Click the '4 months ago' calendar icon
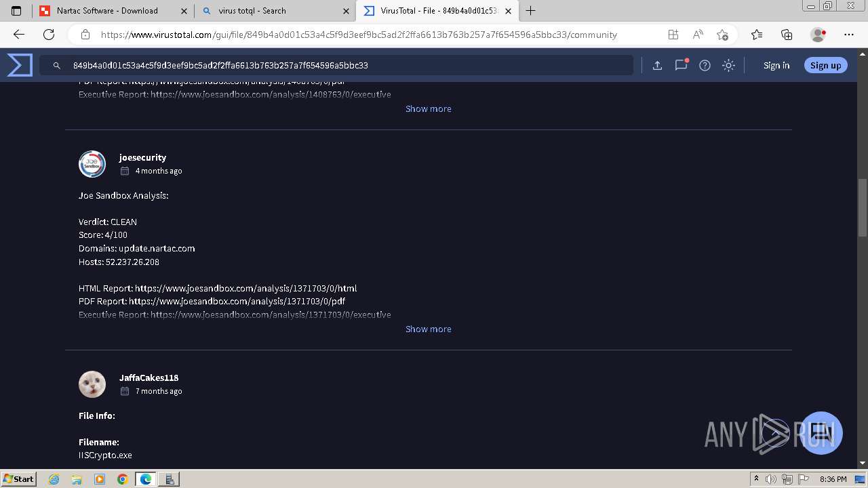Viewport: 868px width, 488px height. [125, 171]
